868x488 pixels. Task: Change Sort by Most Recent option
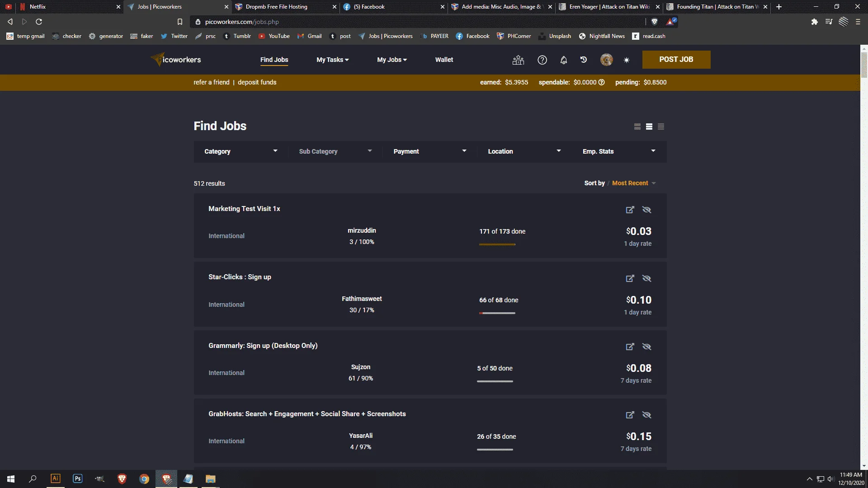633,183
